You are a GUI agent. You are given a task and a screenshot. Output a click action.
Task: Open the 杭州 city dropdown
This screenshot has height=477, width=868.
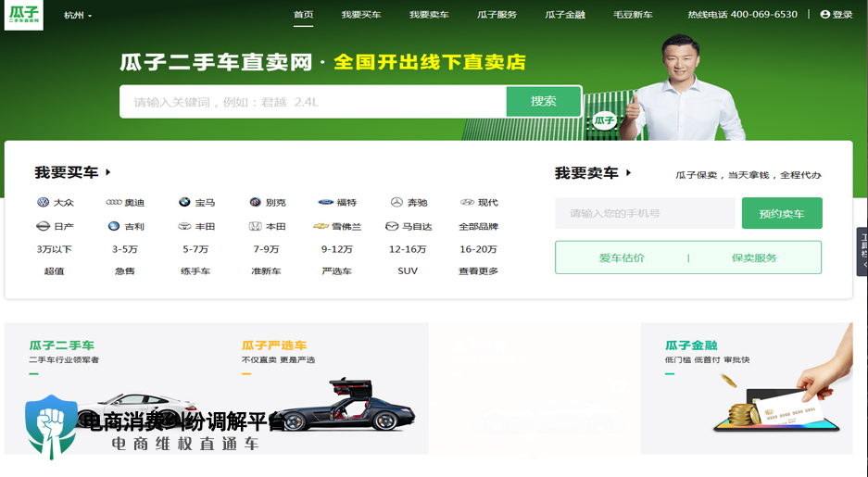point(78,16)
